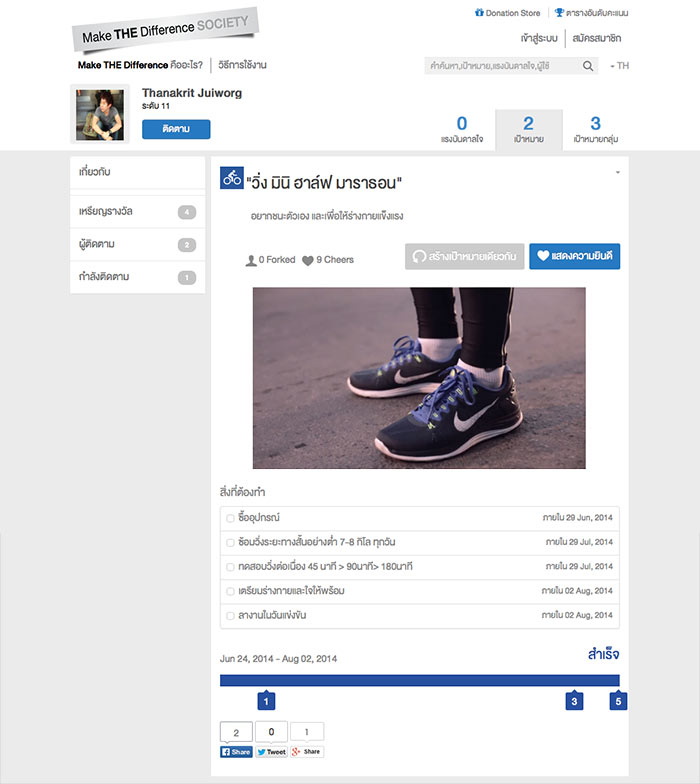This screenshot has height=784, width=700.
Task: Expand the goal card options arrow
Action: 618,172
